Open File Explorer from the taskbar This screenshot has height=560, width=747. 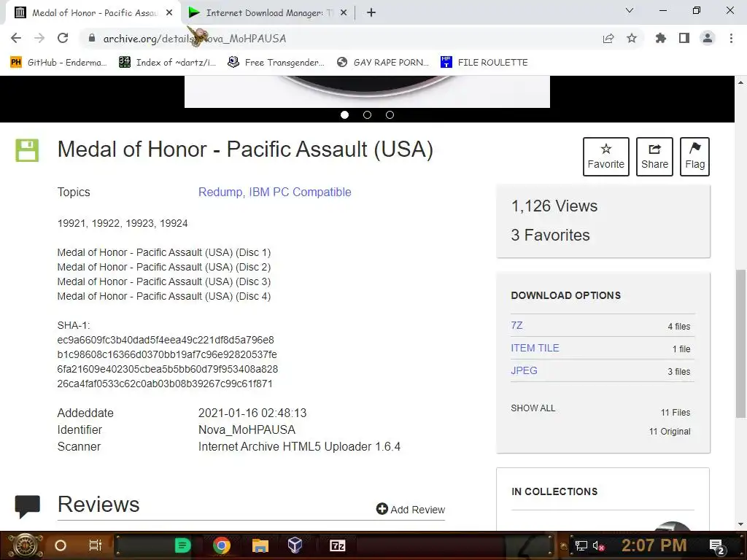(x=260, y=545)
